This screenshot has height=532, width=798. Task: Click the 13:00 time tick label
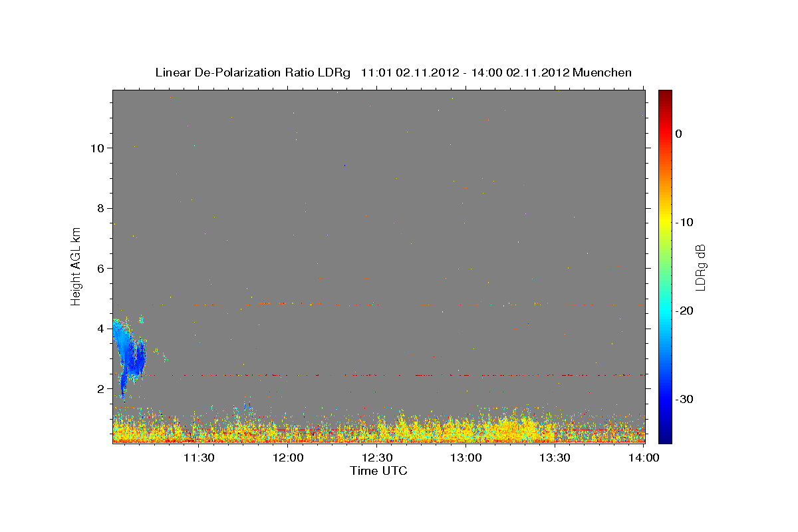[467, 458]
